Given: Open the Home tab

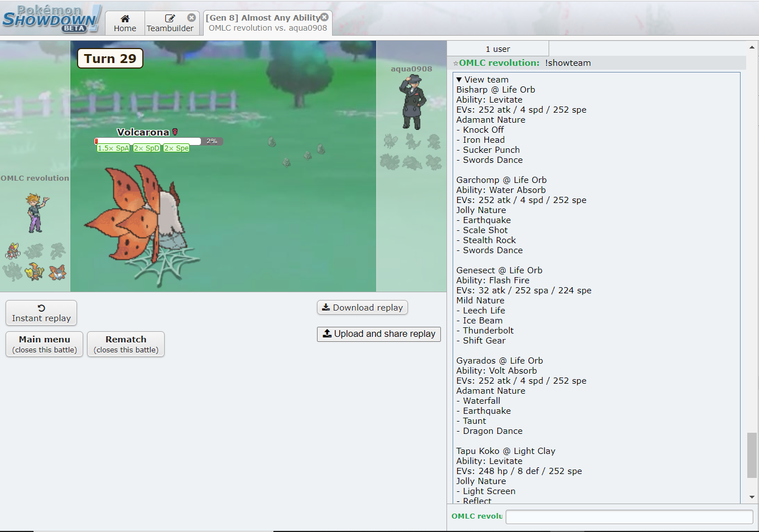Looking at the screenshot, I should (x=125, y=23).
